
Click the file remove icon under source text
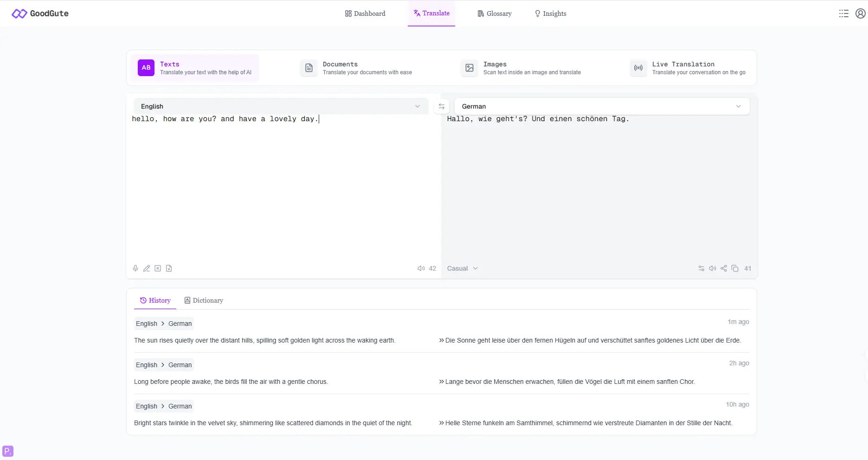(169, 268)
